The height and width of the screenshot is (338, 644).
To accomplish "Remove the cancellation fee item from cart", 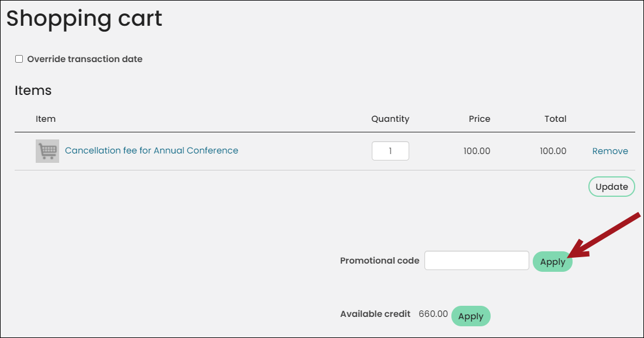I will click(x=610, y=151).
